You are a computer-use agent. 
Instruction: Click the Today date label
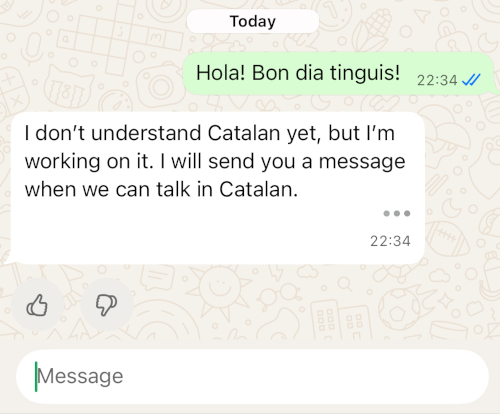pyautogui.click(x=253, y=22)
